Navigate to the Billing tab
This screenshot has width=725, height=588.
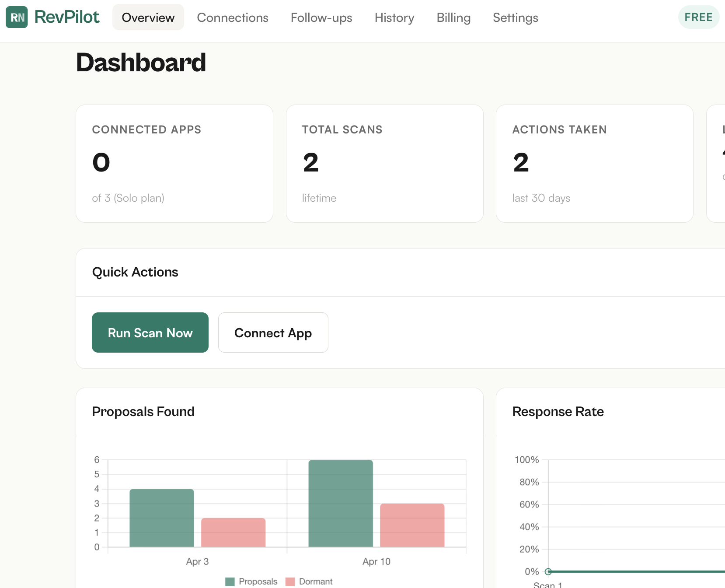[x=453, y=17]
